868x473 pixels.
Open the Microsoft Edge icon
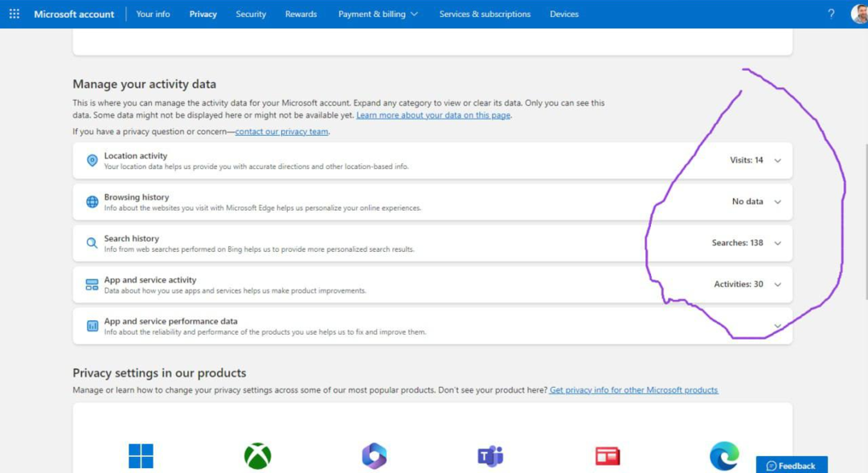pyautogui.click(x=723, y=455)
